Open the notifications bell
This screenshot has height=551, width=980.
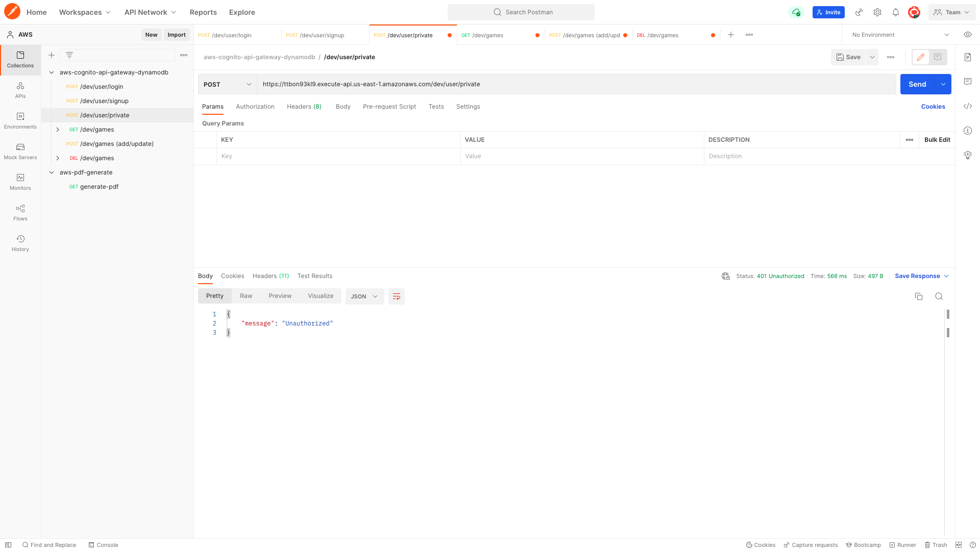(895, 12)
